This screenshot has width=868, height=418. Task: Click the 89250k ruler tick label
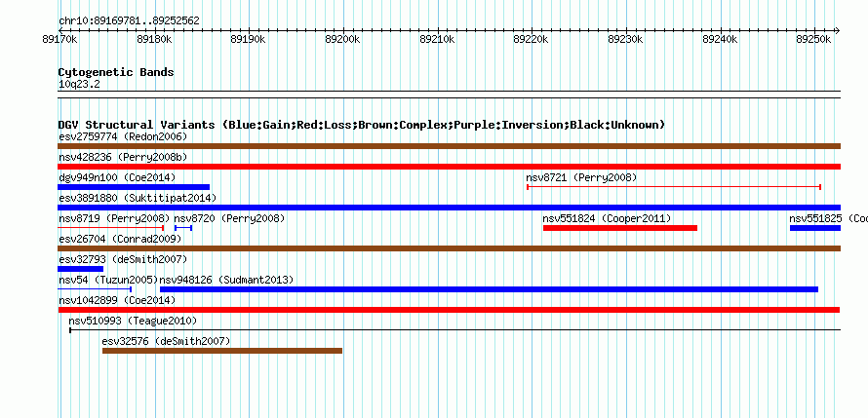click(x=813, y=40)
